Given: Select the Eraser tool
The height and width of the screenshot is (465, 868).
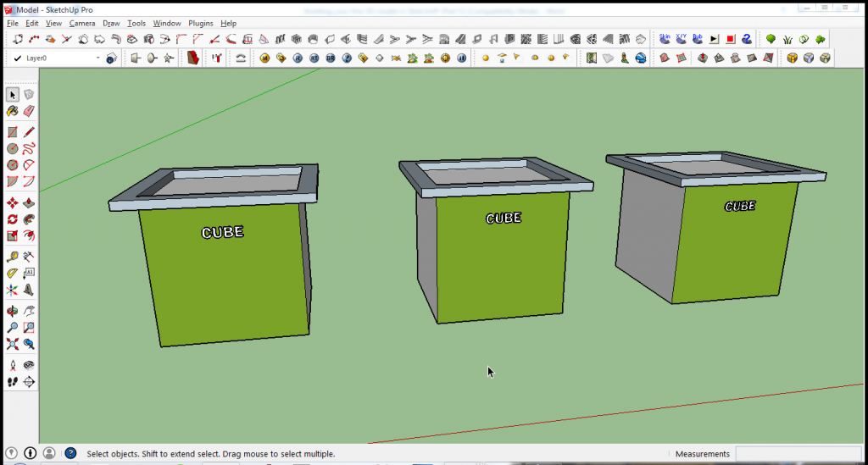Looking at the screenshot, I should coord(29,111).
